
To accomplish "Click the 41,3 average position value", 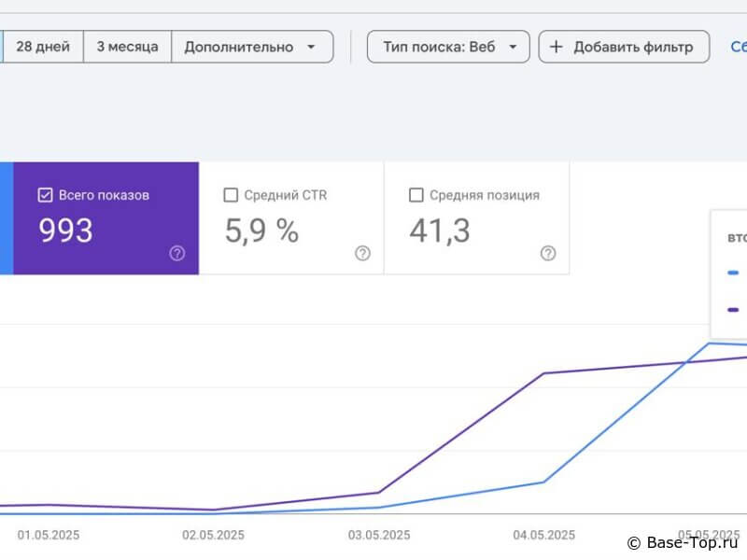I will pos(440,230).
